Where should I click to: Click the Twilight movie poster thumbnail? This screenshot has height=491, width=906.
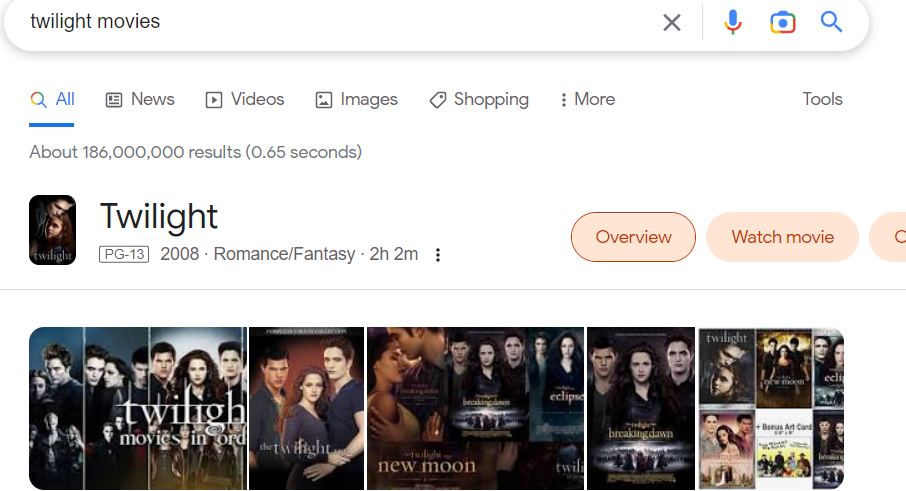pyautogui.click(x=53, y=230)
